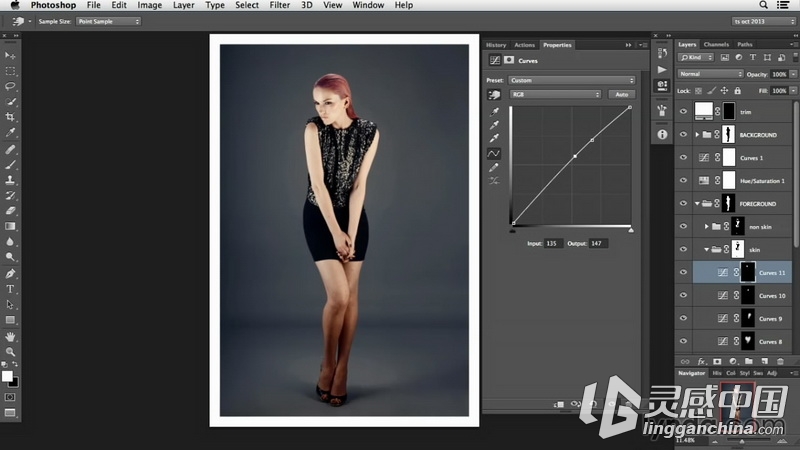Select the Hand tool
The width and height of the screenshot is (800, 450).
(x=10, y=337)
